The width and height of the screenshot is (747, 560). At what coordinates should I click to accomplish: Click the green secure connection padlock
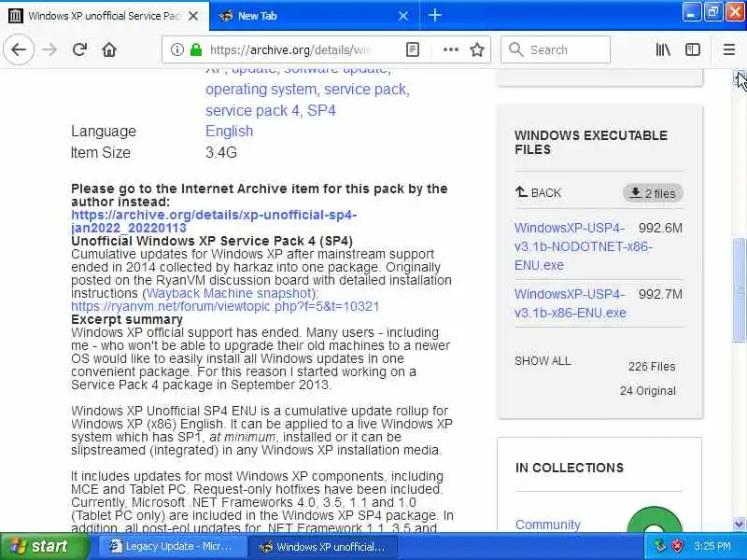pyautogui.click(x=196, y=49)
